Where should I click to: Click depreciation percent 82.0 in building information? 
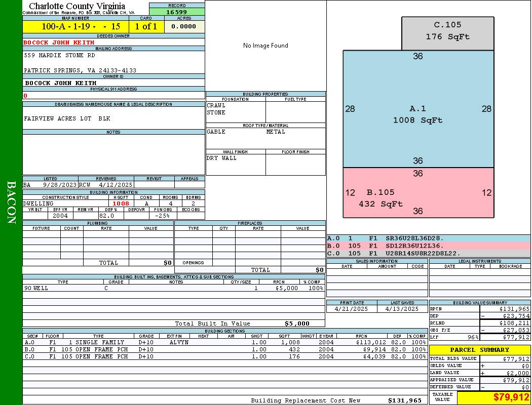(x=106, y=216)
